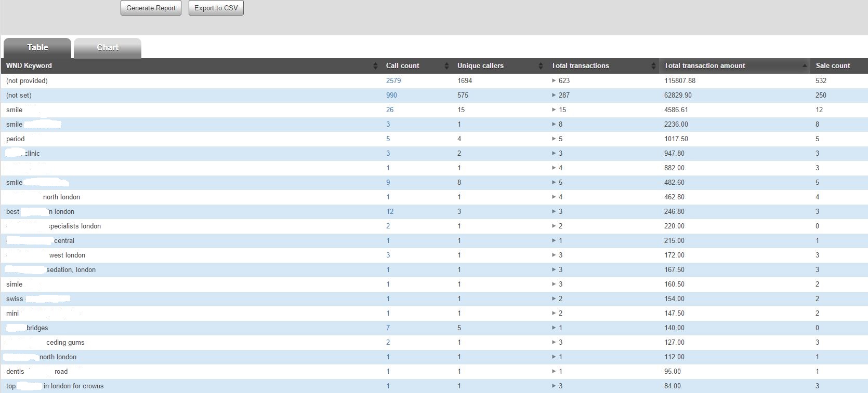
Task: Click the period keyword cell
Action: coord(16,139)
